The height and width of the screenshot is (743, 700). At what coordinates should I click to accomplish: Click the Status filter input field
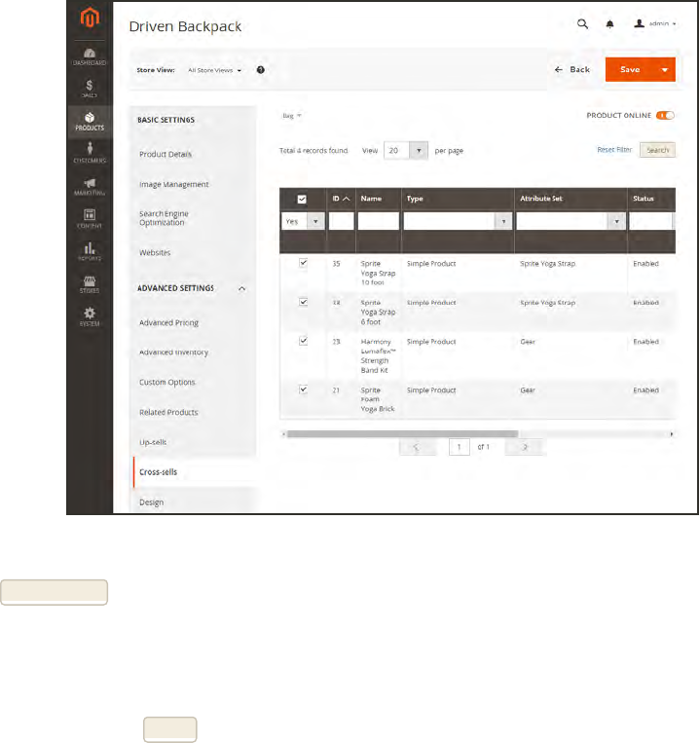pos(651,221)
